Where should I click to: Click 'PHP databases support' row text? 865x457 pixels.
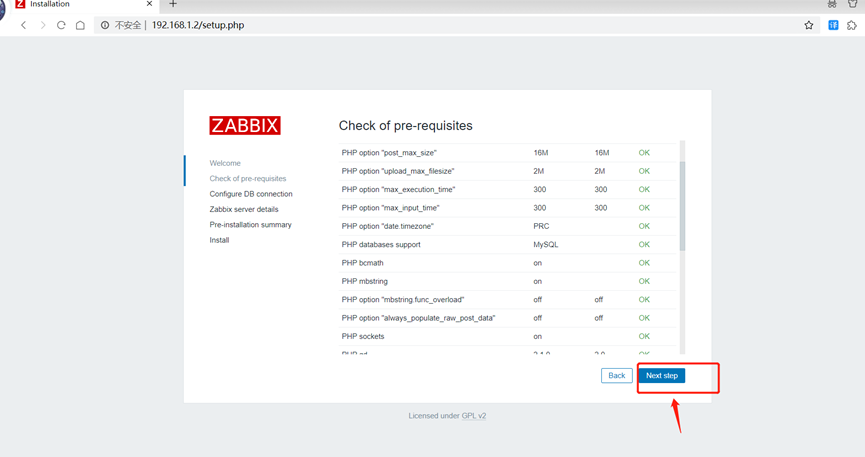coord(381,245)
